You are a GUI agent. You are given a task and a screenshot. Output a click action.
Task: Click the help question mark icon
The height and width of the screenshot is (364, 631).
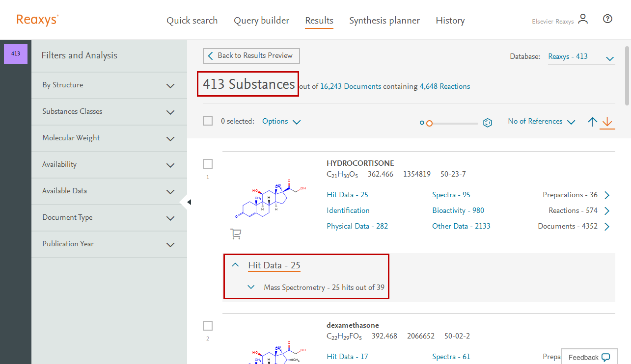click(x=607, y=19)
